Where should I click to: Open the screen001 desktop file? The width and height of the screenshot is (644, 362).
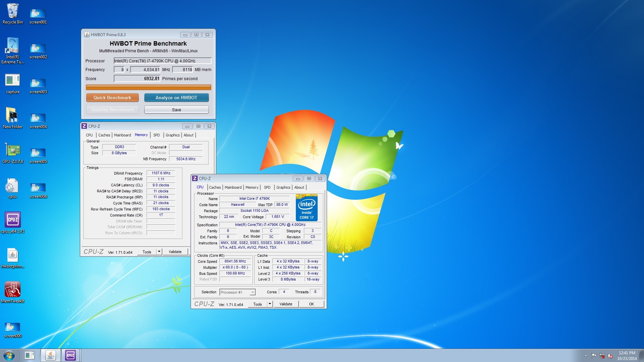pyautogui.click(x=38, y=16)
